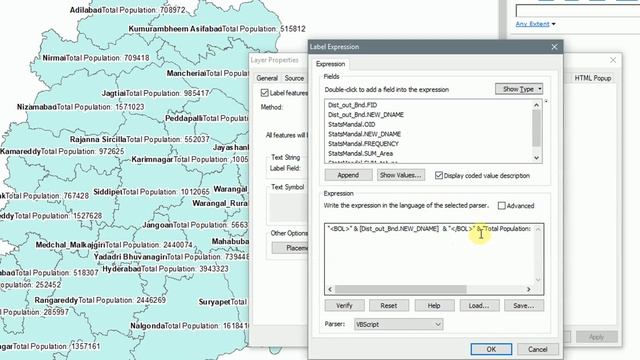Cancel the Label Expression dialog
Screen dimensions: 640x360
coord(538,349)
